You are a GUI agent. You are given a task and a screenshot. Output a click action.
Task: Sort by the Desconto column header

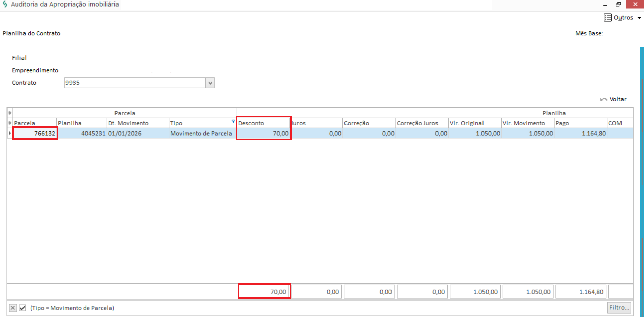coord(263,123)
